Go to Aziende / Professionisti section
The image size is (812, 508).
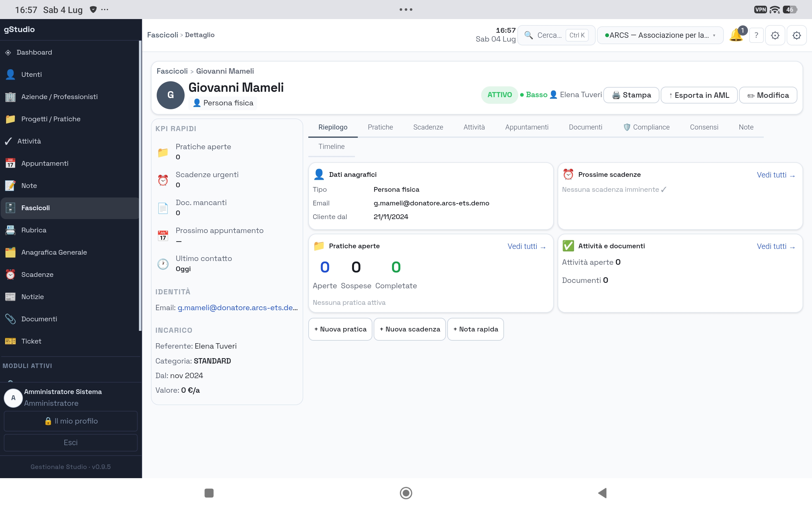coord(69,97)
